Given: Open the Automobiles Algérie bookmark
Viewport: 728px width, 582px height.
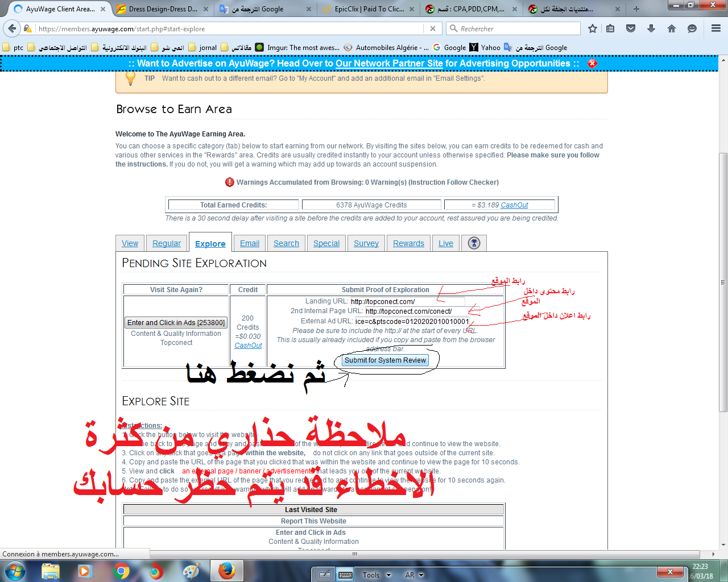Looking at the screenshot, I should tap(386, 48).
